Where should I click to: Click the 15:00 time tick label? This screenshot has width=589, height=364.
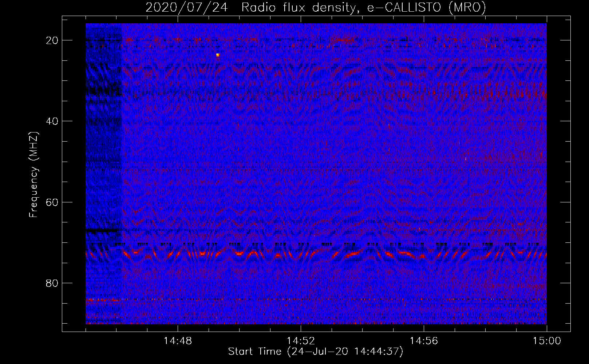pos(547,341)
